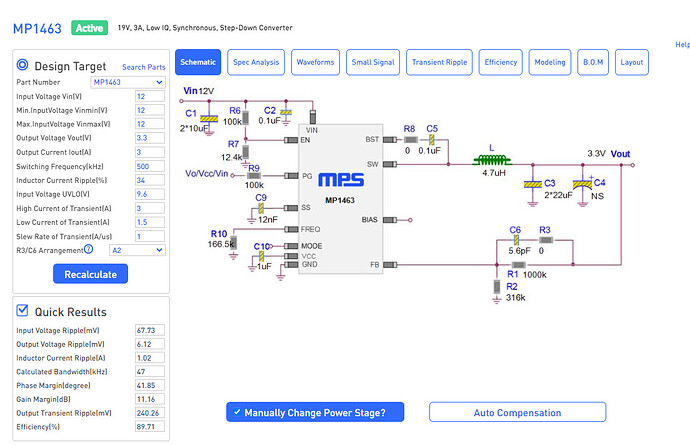Click the Efficiency(%) result value 89.71

[x=150, y=427]
